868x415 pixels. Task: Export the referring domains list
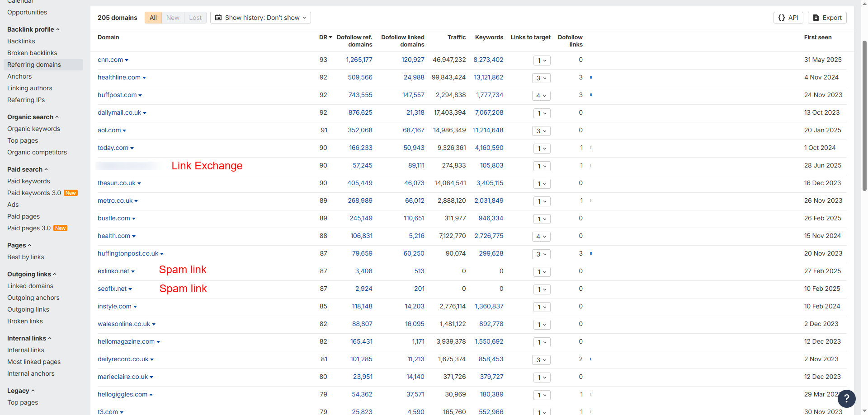coord(827,18)
